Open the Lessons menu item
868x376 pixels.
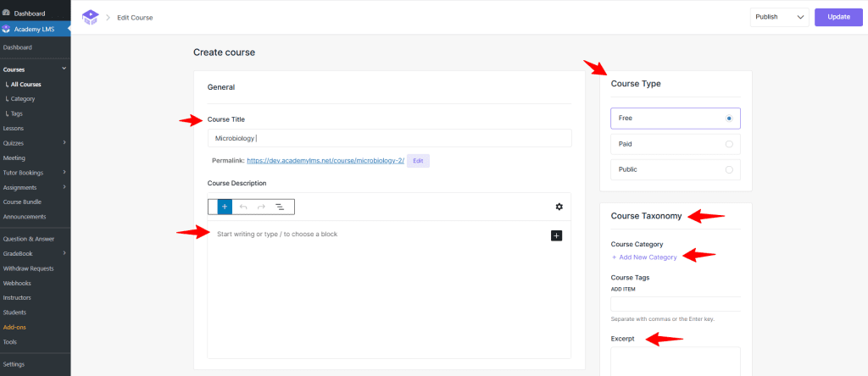[14, 128]
